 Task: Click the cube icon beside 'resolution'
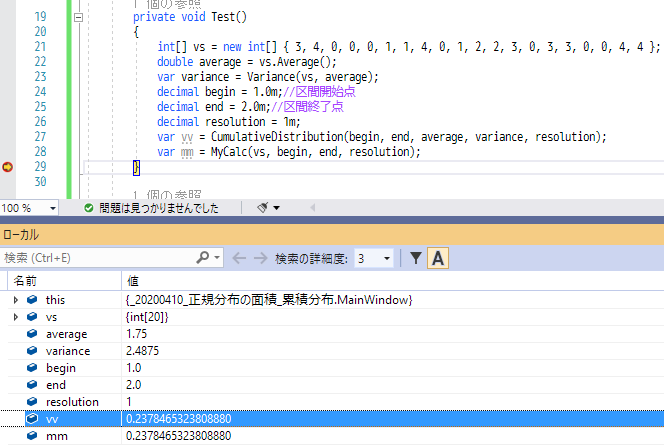pyautogui.click(x=32, y=401)
